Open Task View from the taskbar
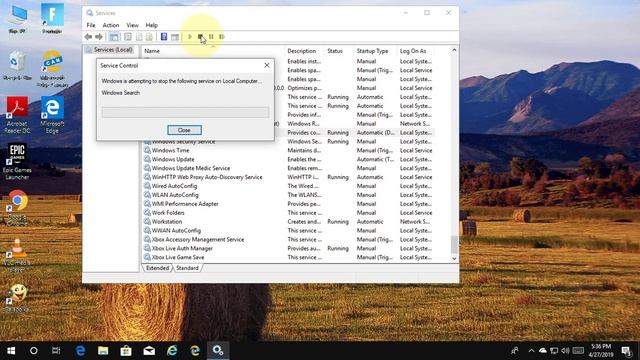This screenshot has height=360, width=640. point(56,351)
